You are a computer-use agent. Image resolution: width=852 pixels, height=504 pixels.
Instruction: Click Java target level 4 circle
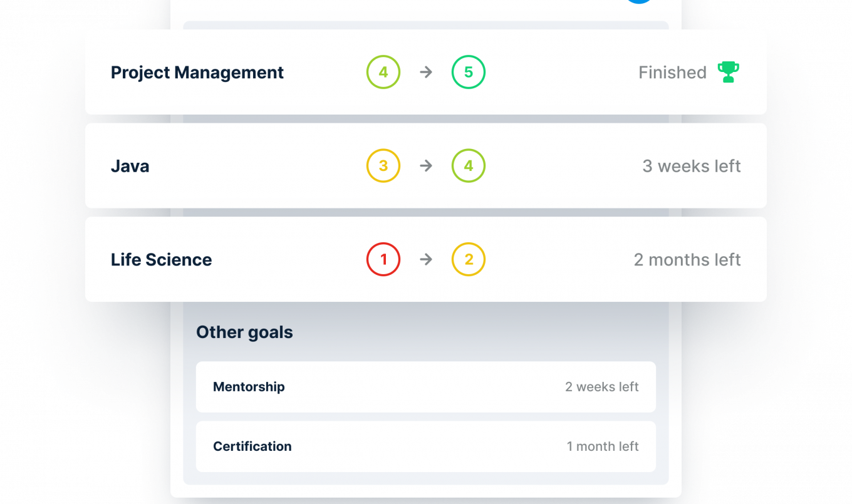tap(469, 166)
